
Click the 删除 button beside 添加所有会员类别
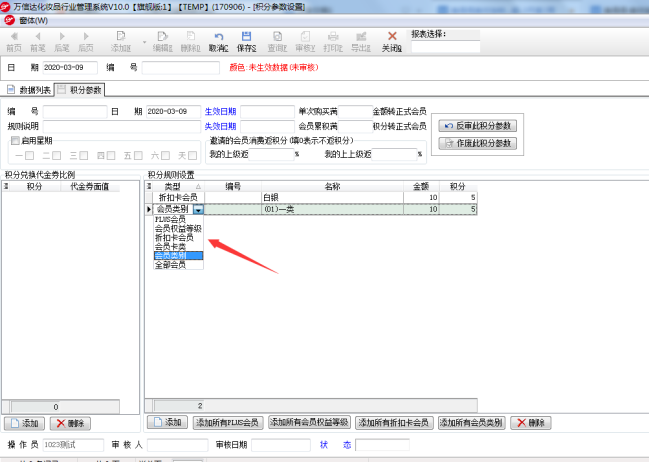coord(531,423)
